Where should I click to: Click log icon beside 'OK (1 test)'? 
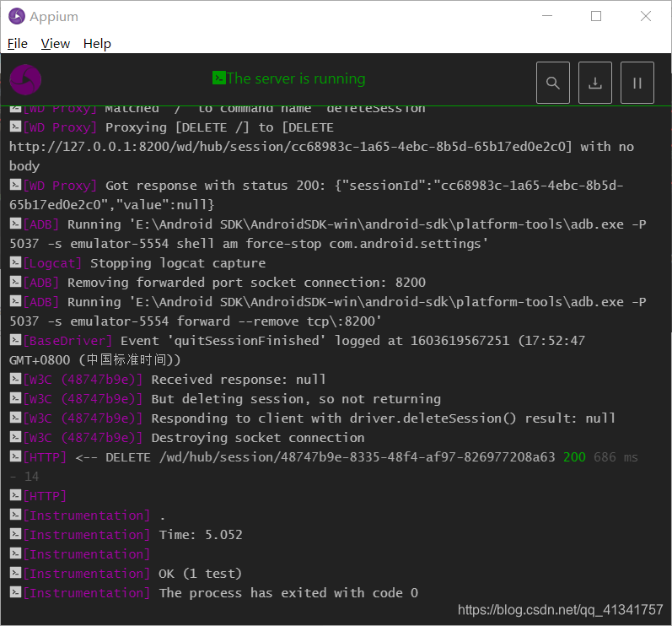(15, 572)
